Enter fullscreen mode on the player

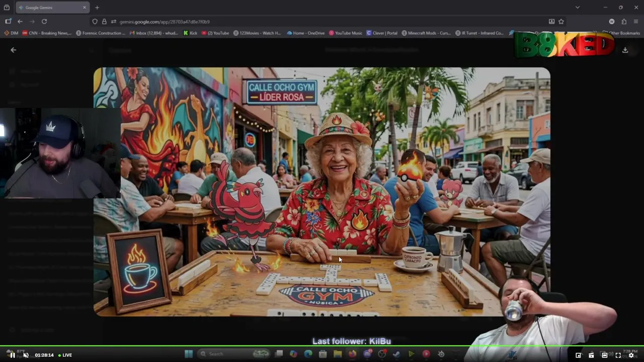pos(618,355)
